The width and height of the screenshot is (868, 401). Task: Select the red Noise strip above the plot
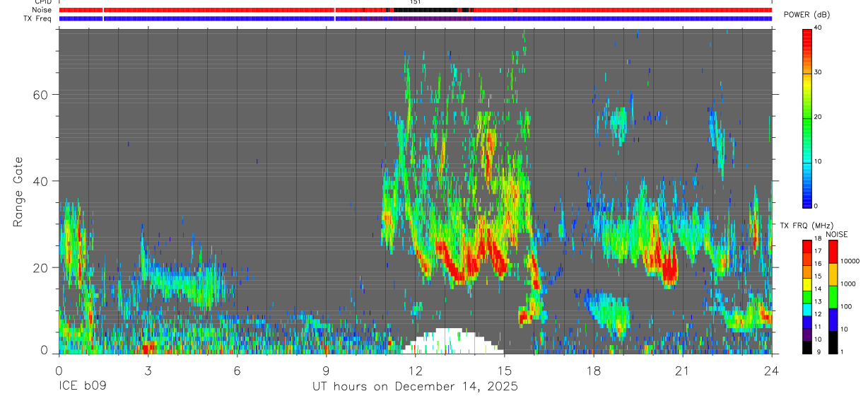point(416,10)
